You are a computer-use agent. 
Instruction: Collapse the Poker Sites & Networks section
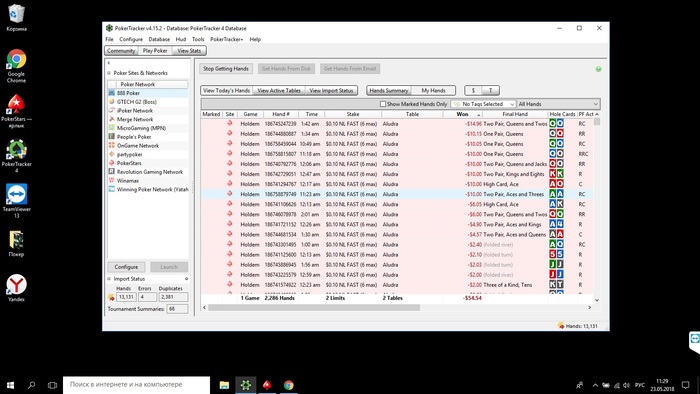(x=109, y=73)
